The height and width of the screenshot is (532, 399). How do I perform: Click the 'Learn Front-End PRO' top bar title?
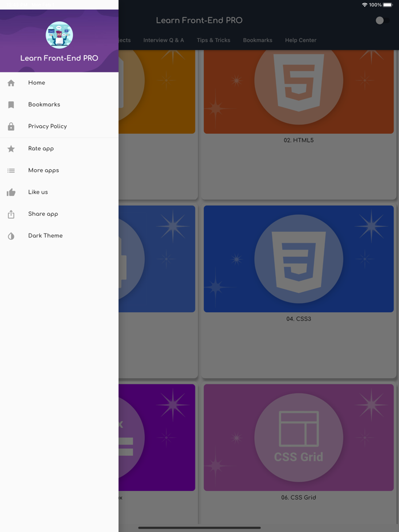pos(199,21)
